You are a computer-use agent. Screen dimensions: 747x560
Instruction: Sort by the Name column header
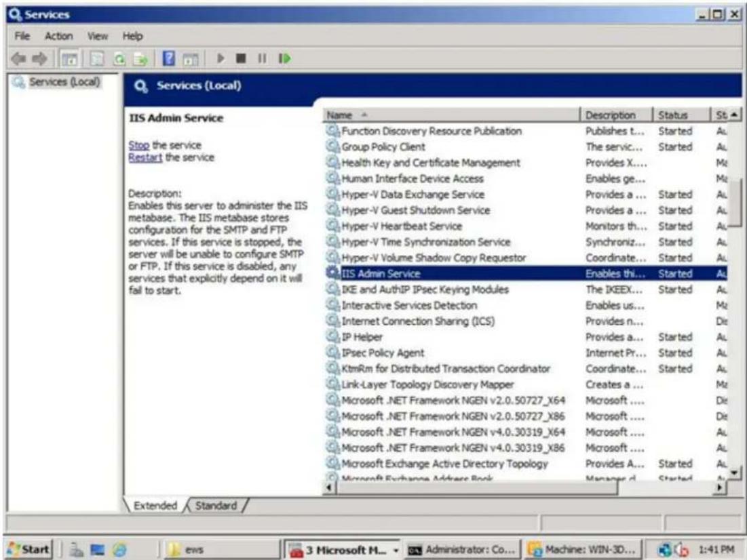pyautogui.click(x=452, y=115)
